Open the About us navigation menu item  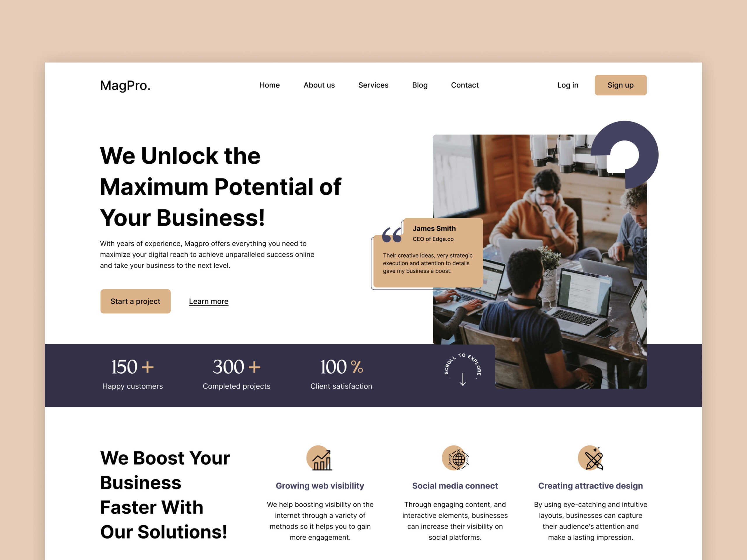coord(318,85)
